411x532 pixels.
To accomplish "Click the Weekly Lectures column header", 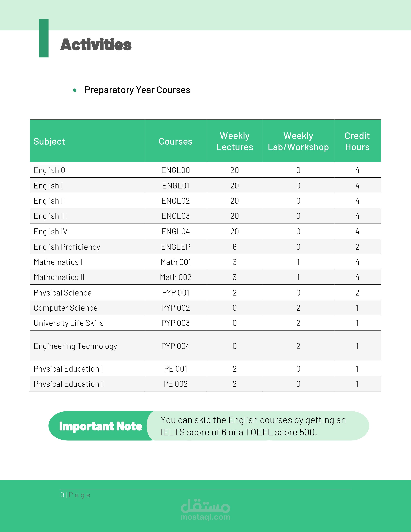I will coord(235,142).
